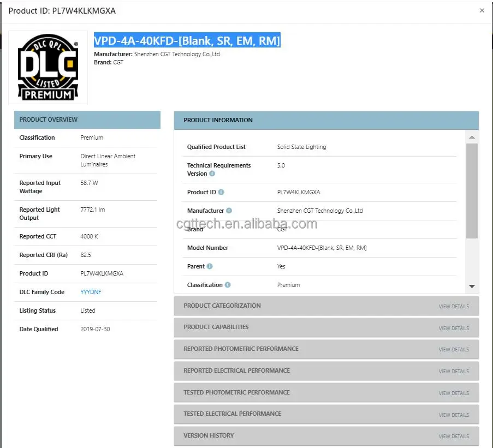Click Shenzhen CGT manufacturer value in Product Information
Viewport: 493px width, 448px height.
pos(320,211)
